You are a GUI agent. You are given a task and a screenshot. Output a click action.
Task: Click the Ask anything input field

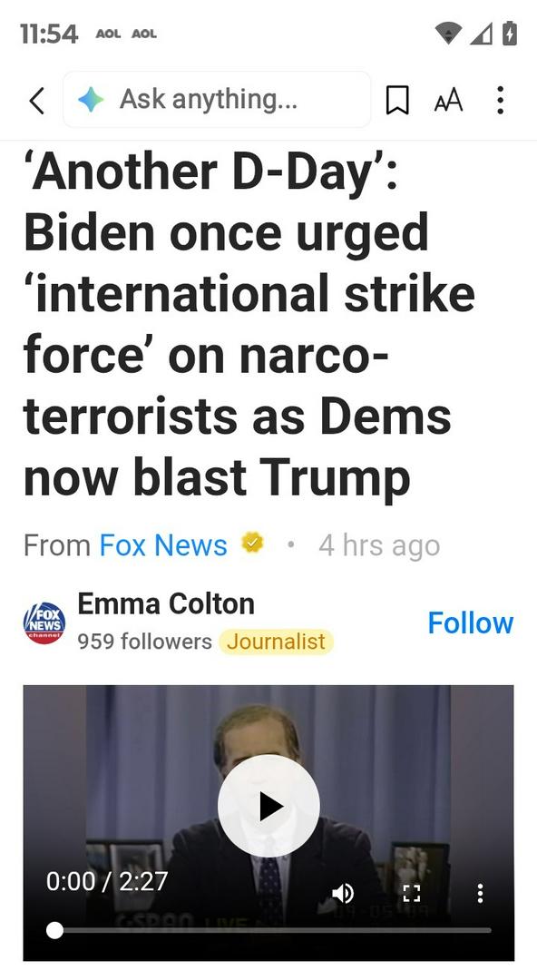pos(217,100)
